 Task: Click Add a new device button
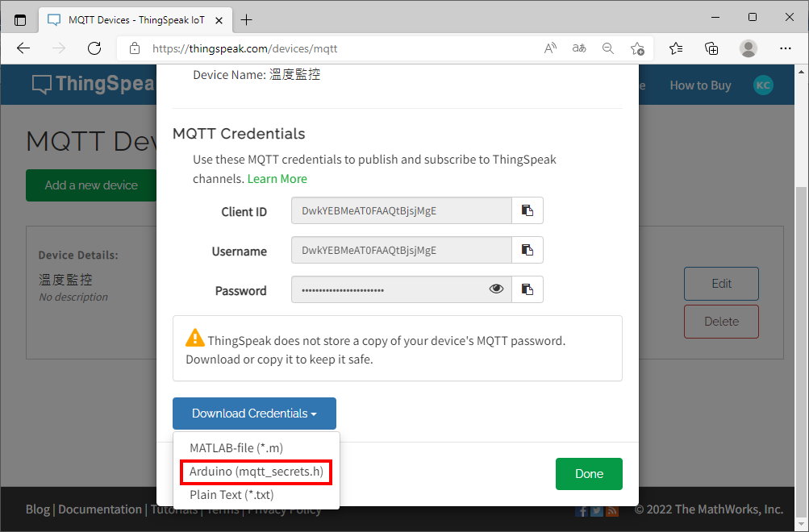tap(91, 185)
